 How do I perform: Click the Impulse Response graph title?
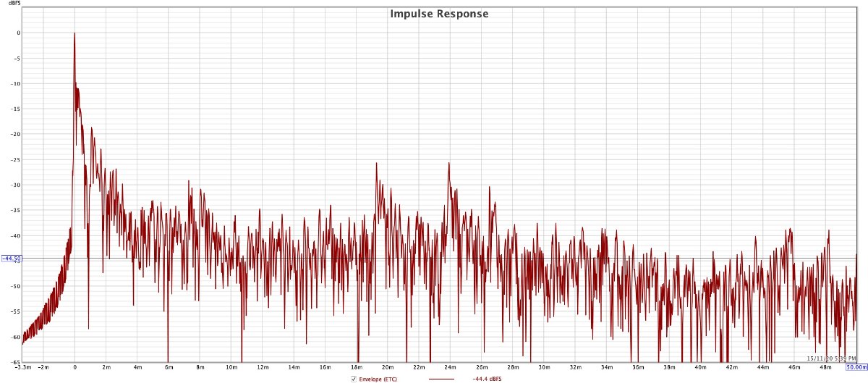click(x=439, y=14)
